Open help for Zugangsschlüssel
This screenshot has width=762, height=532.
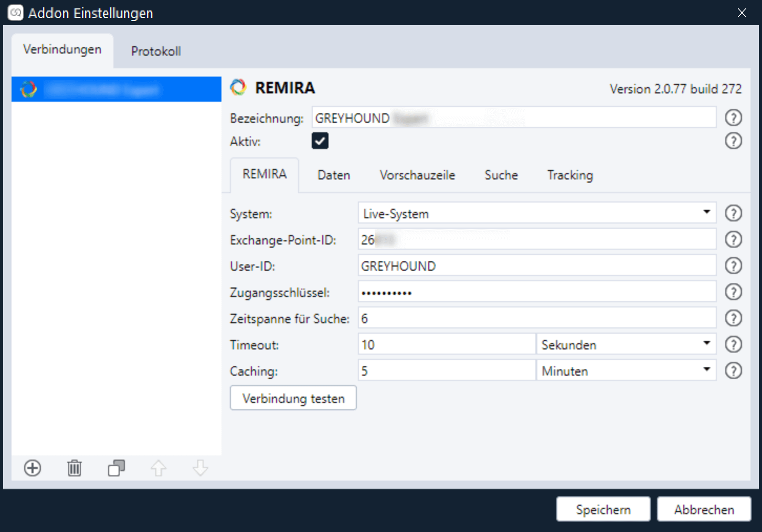point(734,292)
